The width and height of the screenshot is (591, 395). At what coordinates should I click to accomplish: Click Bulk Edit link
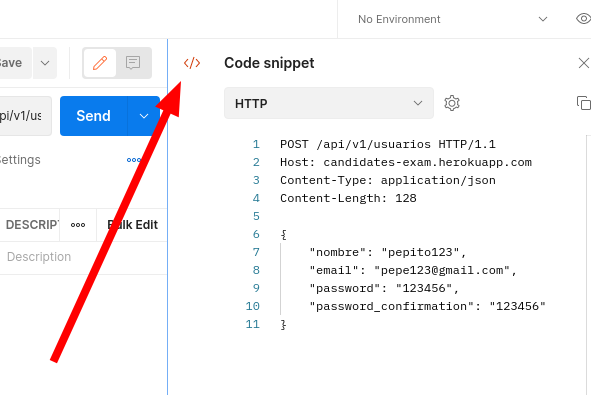pyautogui.click(x=132, y=225)
